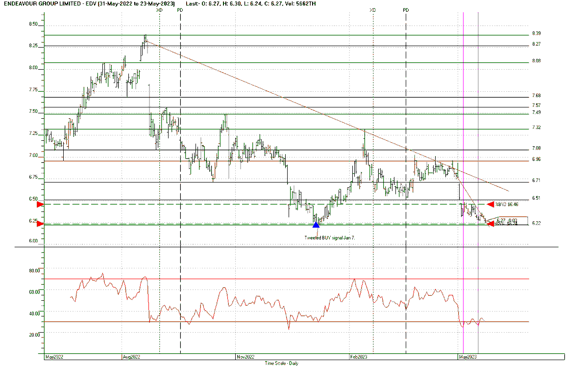Click the red arrow beside the 6.27 -0.03 callout
The width and height of the screenshot is (588, 366).
coord(490,223)
